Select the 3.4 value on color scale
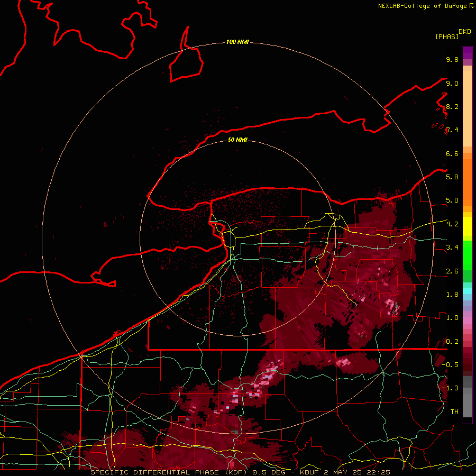 [x=452, y=248]
